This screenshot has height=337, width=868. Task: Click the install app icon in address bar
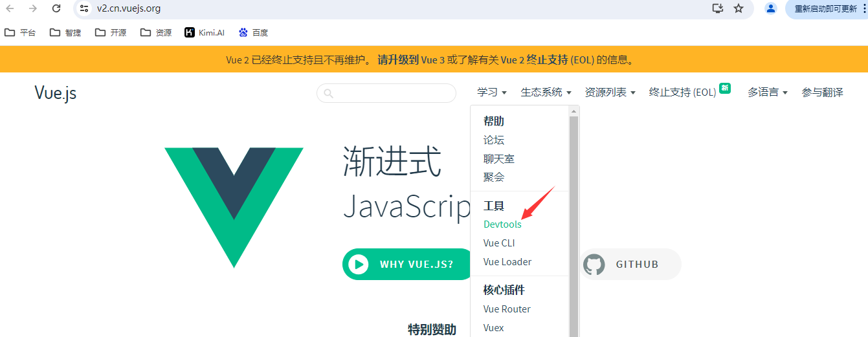click(717, 8)
